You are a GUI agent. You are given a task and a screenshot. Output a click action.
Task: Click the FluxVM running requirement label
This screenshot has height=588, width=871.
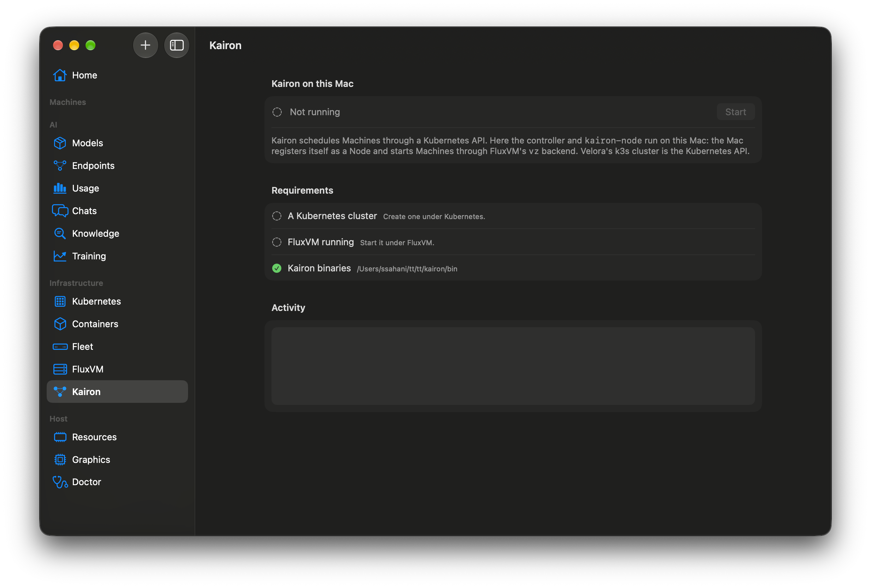point(321,242)
